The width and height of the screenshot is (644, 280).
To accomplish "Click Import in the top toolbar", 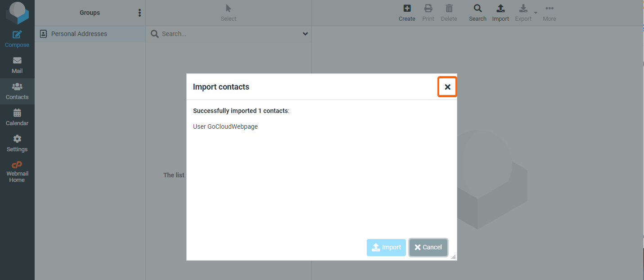I will click(x=500, y=13).
